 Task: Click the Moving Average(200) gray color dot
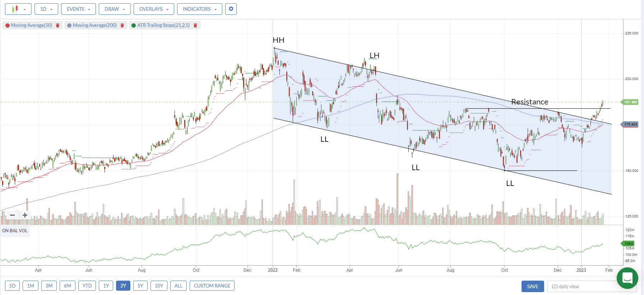[x=69, y=25]
